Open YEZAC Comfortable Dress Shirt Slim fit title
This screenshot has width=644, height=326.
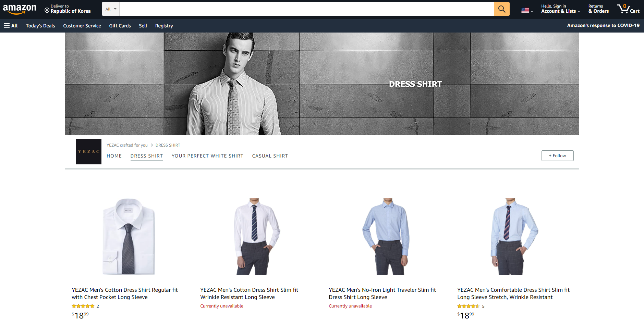513,293
